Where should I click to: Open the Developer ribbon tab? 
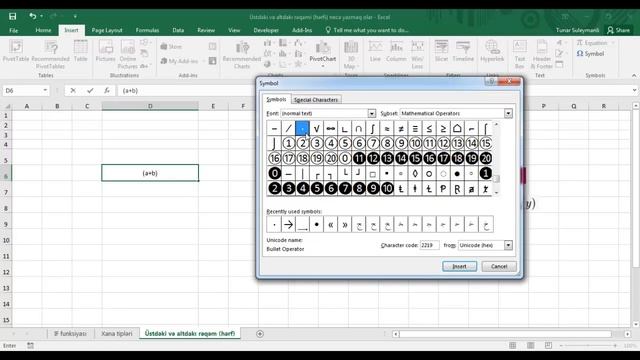[x=266, y=30]
